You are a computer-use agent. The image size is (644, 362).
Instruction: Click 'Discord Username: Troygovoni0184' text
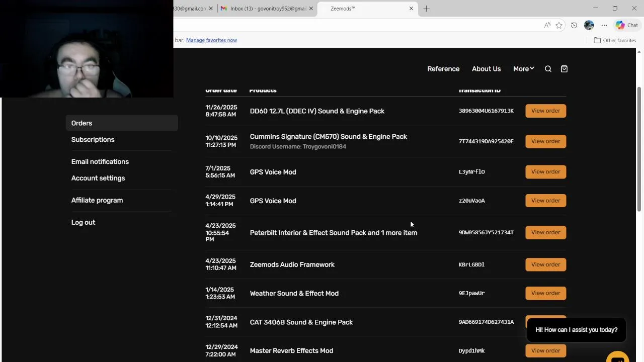pos(298,147)
